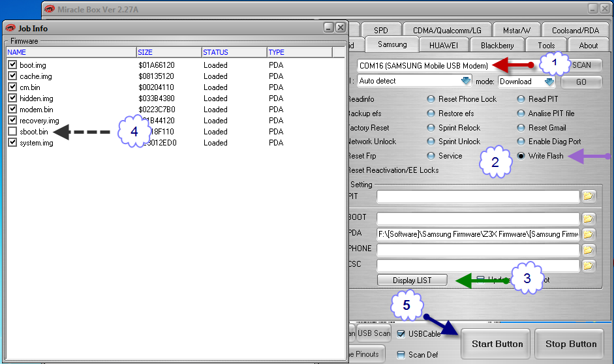Click the Job Info window logo icon
614x364 pixels.
(x=10, y=28)
